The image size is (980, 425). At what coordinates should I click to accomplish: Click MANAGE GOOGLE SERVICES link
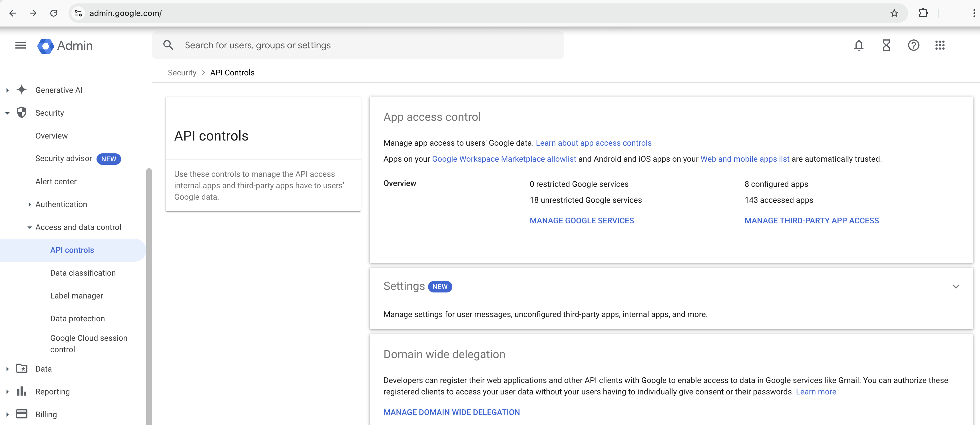click(581, 221)
